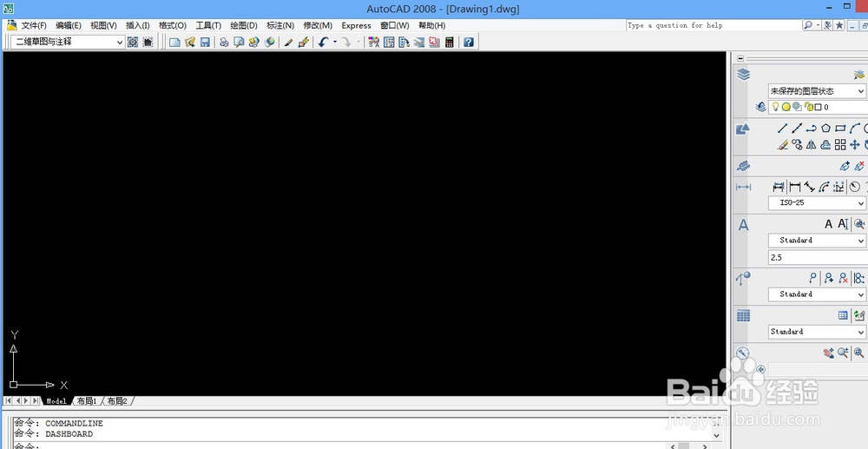The image size is (868, 449).
Task: Switch to the 布局2 layout tab
Action: (117, 401)
